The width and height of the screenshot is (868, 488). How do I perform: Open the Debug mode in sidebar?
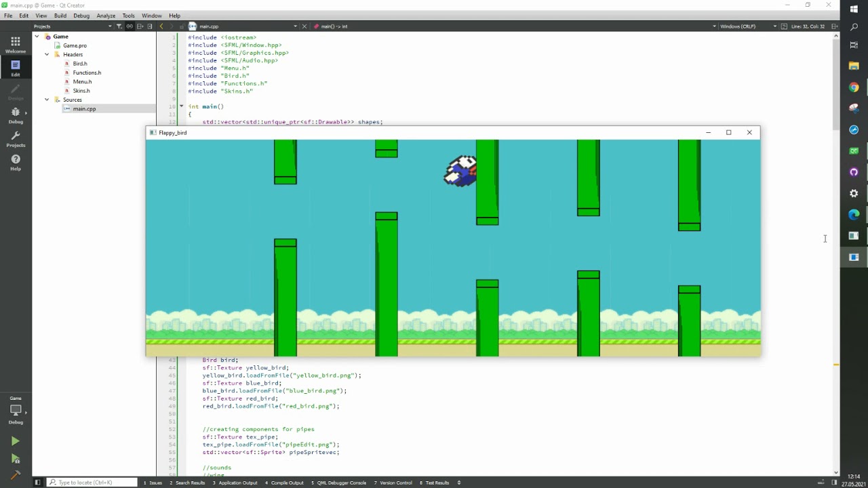pos(15,115)
